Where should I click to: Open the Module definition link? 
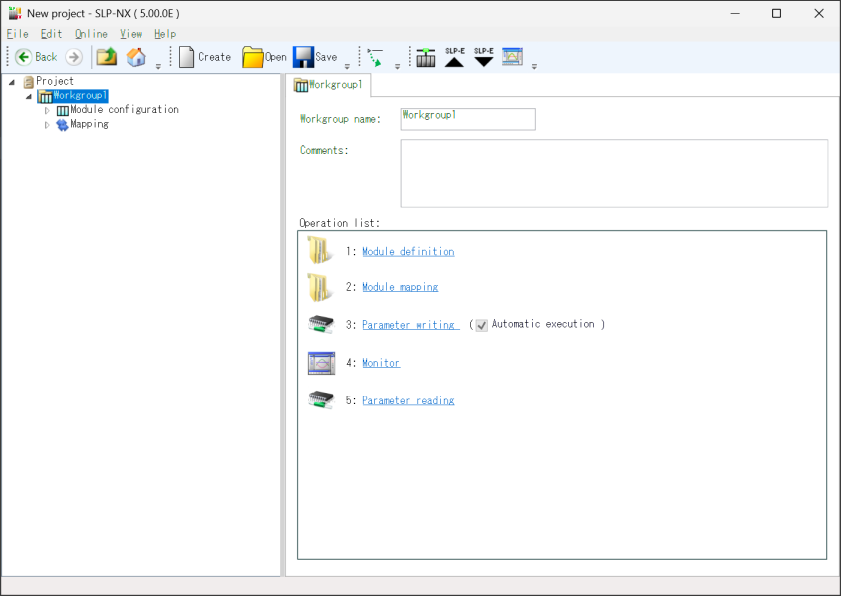coord(408,252)
